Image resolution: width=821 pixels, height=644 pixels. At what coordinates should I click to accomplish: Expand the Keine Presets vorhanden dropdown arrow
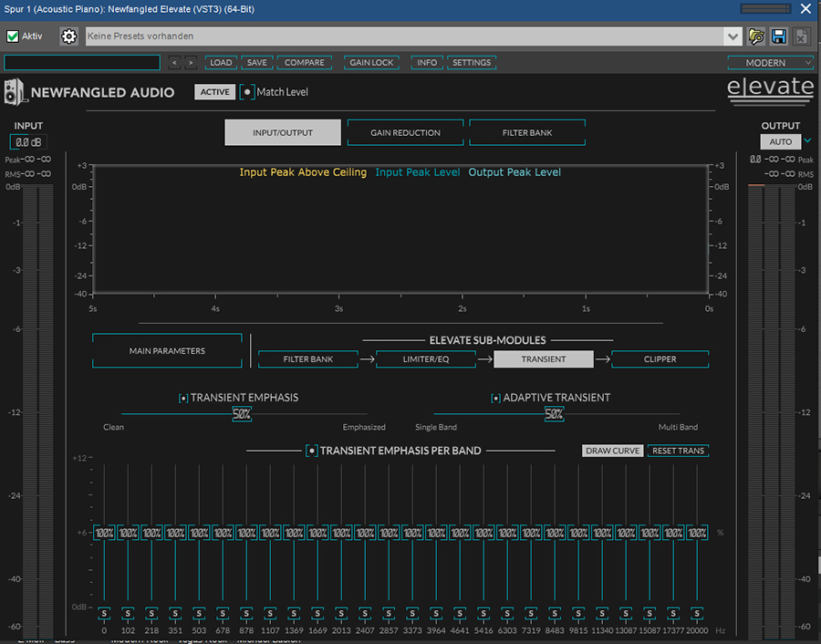click(733, 36)
